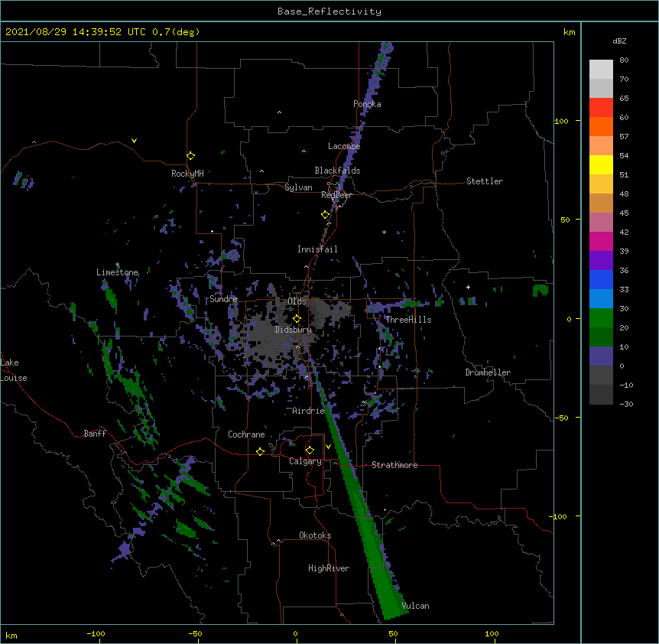Click the asterisk marker above Limestone label
Screen dimensions: 659x644
(117, 265)
